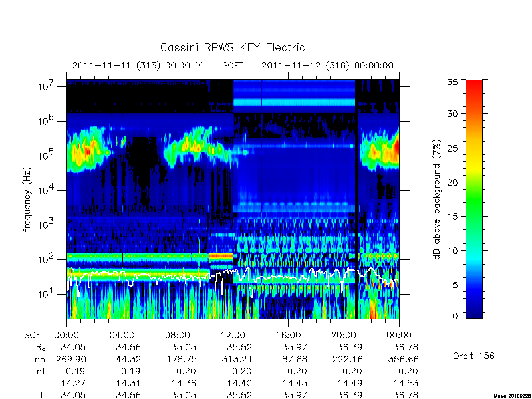Click the SCET label between the two dates
This screenshot has height=399, width=532.
coord(233,65)
